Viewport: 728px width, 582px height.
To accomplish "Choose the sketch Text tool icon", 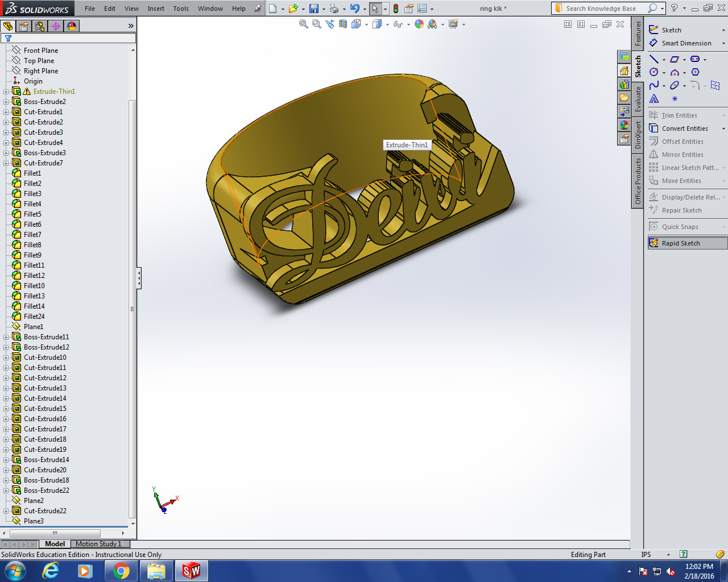I will (x=654, y=99).
